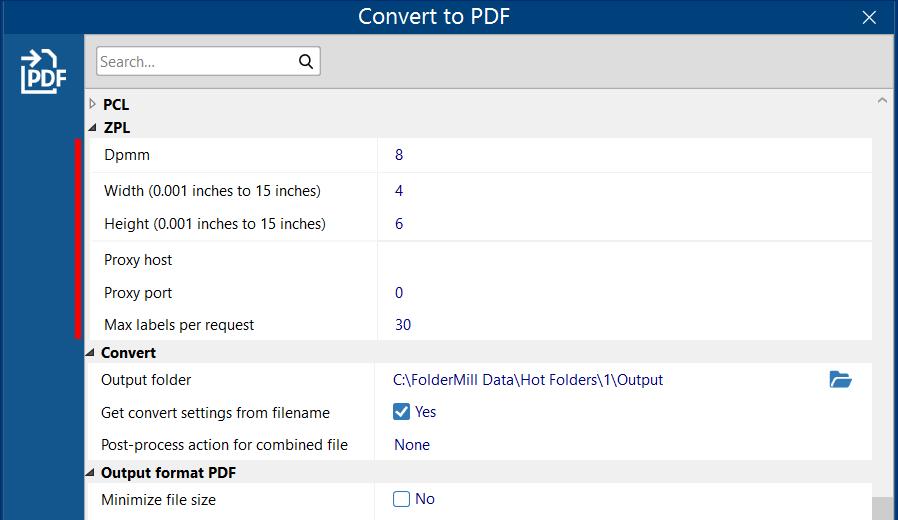
Task: Select the Minimize file size label
Action: [158, 500]
